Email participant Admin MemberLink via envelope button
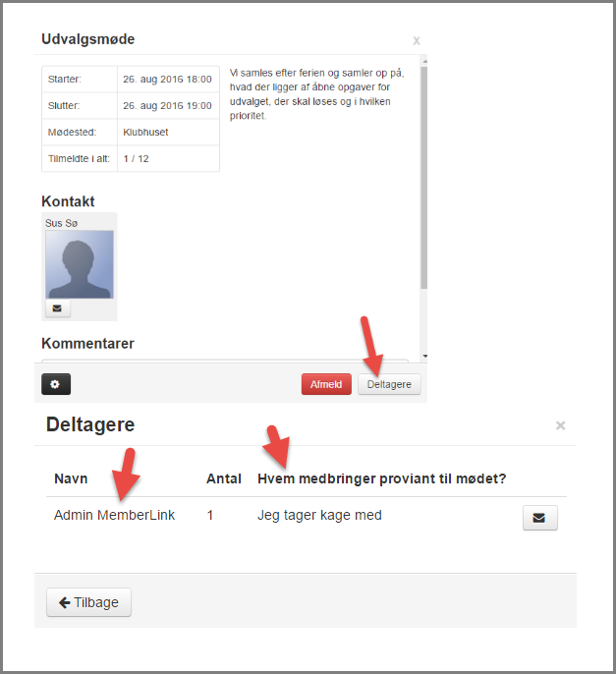This screenshot has width=616, height=674. 539,517
